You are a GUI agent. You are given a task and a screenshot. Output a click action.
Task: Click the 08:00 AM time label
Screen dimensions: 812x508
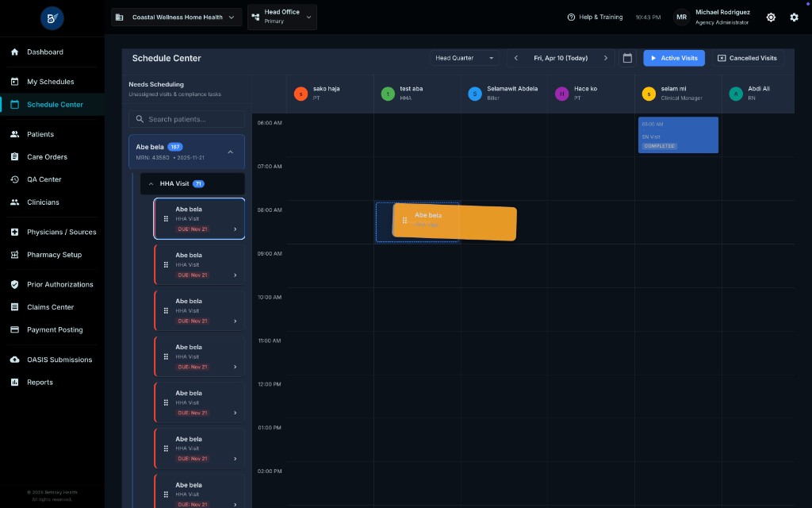270,210
